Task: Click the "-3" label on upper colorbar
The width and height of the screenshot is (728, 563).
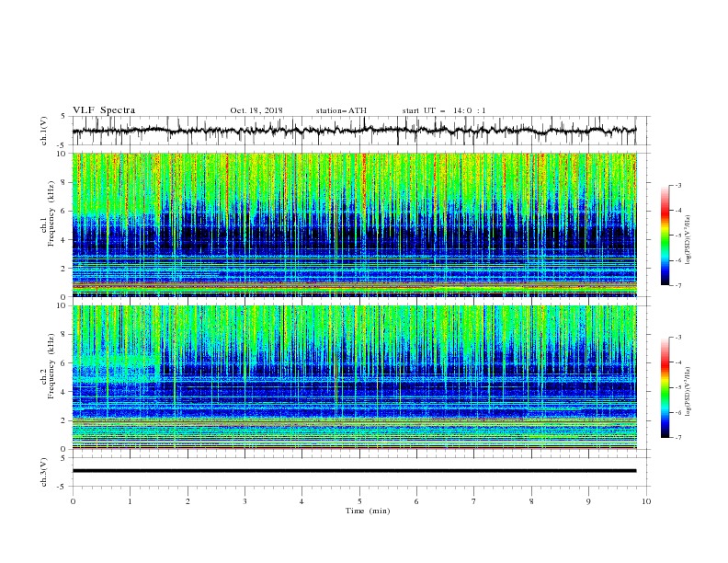Action: coord(677,185)
